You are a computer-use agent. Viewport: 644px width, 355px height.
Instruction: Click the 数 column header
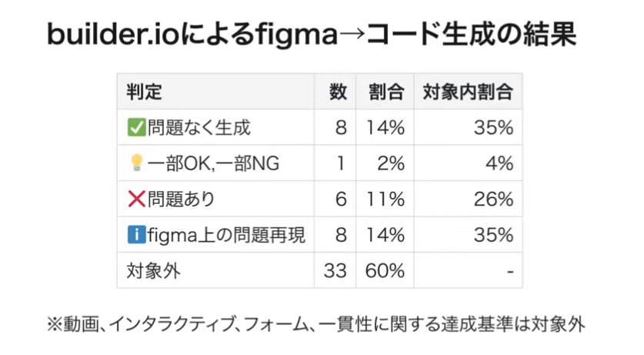pyautogui.click(x=337, y=92)
